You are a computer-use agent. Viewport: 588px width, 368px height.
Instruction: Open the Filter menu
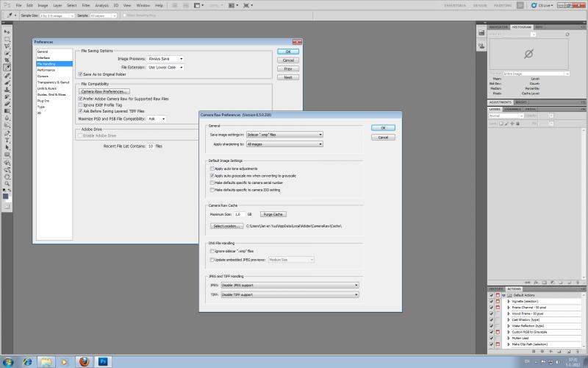point(86,5)
